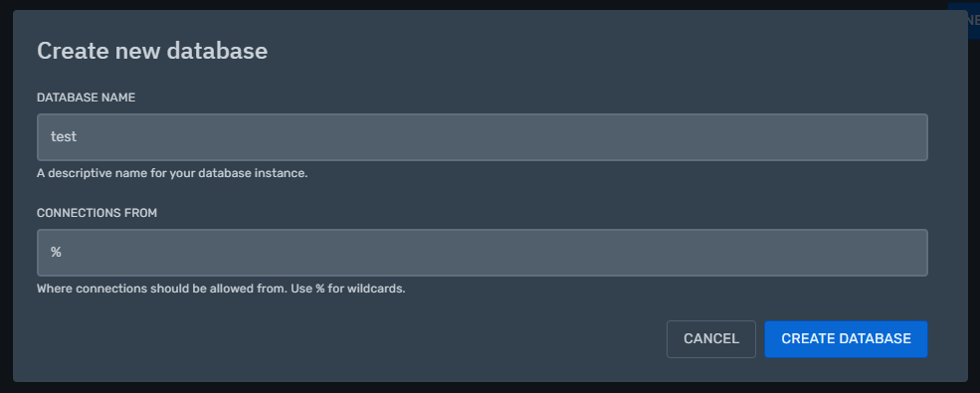Focus the Connections From input field

(482, 253)
